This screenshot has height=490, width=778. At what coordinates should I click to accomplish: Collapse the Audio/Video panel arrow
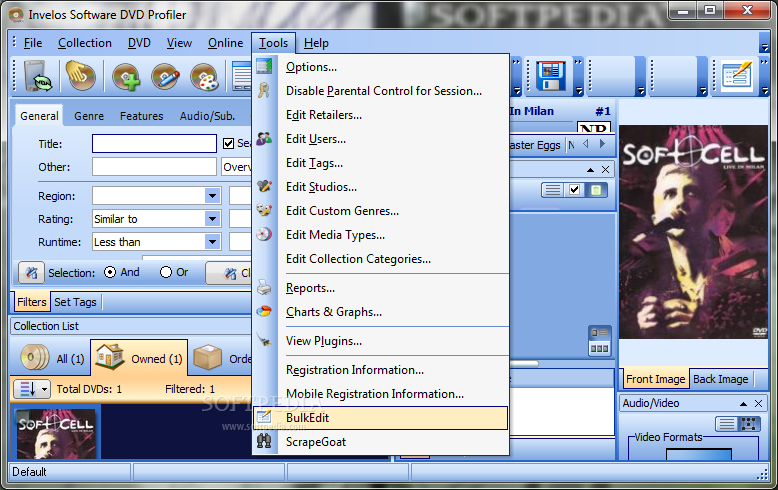coord(743,404)
